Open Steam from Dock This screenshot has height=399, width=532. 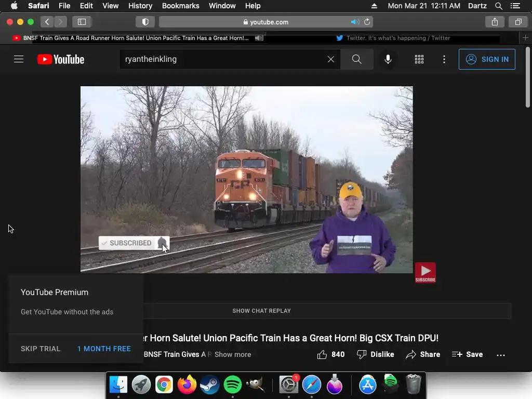[210, 384]
